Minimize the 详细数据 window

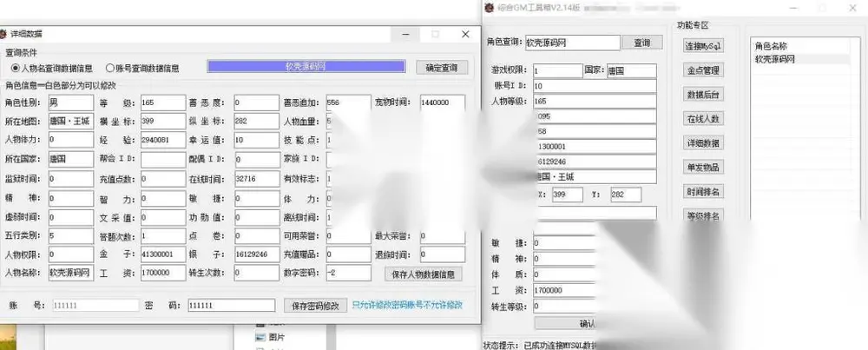405,35
